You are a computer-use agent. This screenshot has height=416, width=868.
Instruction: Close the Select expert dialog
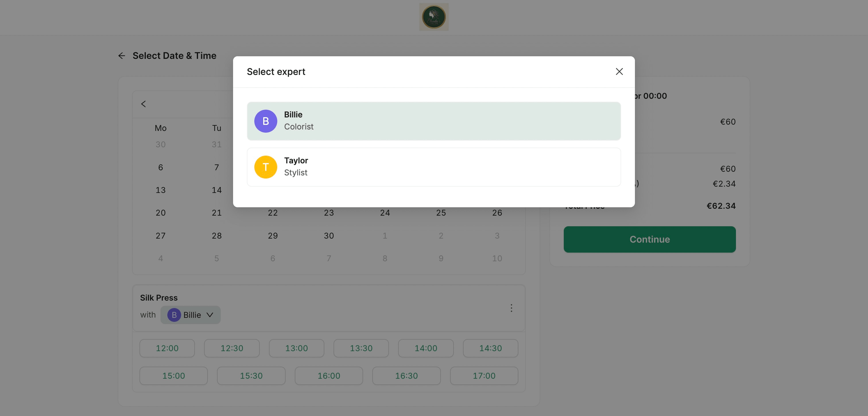(619, 71)
